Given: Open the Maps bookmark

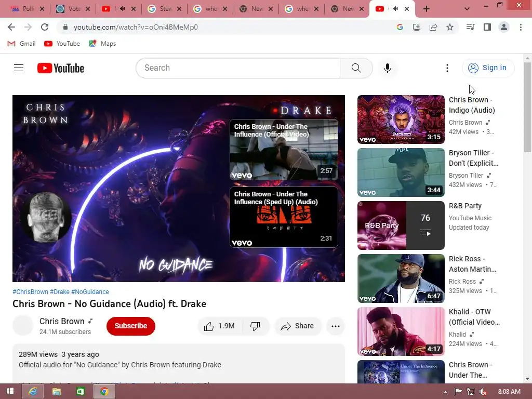Looking at the screenshot, I should click(102, 44).
